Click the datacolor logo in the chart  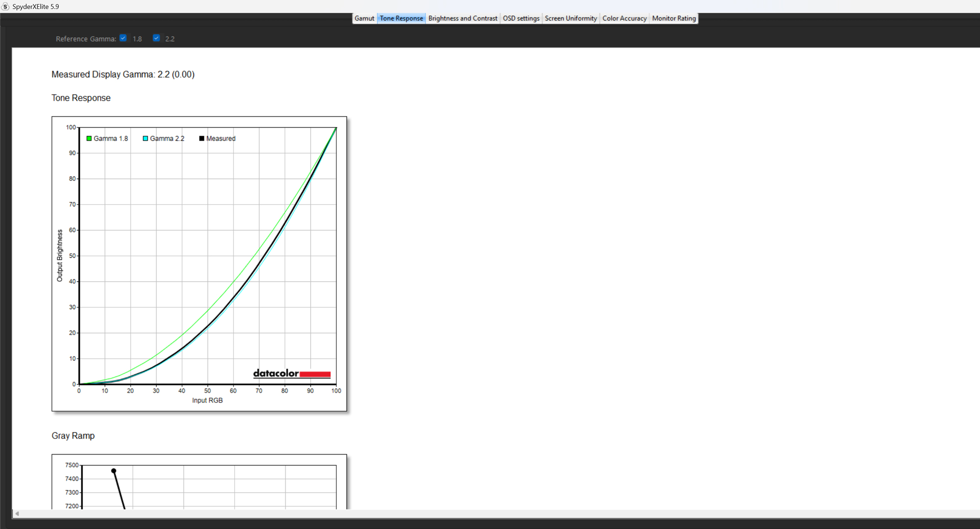292,374
